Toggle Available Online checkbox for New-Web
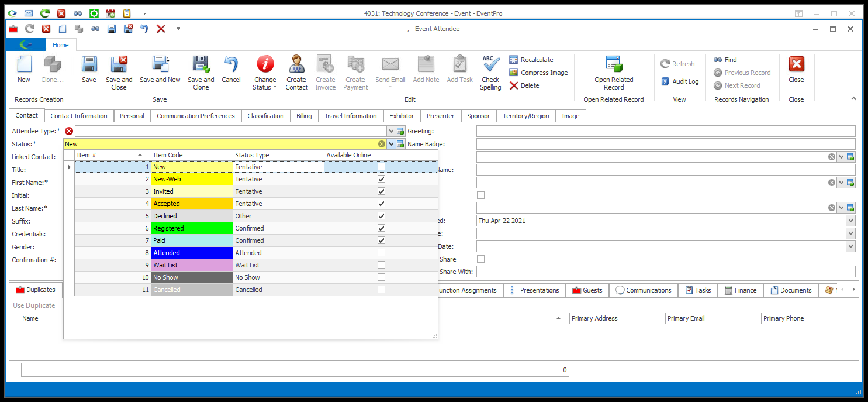868x402 pixels. coord(381,179)
